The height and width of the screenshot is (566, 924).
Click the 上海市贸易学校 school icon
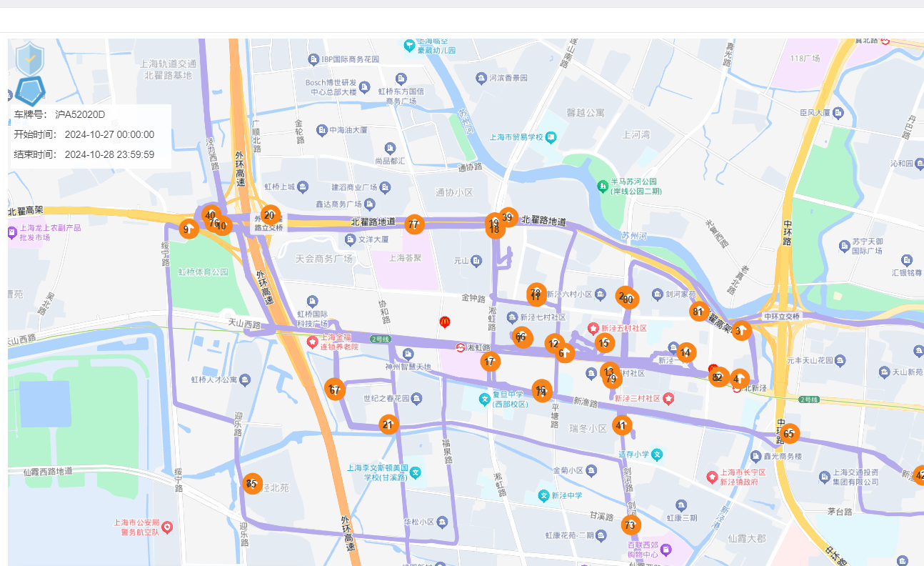pyautogui.click(x=550, y=137)
